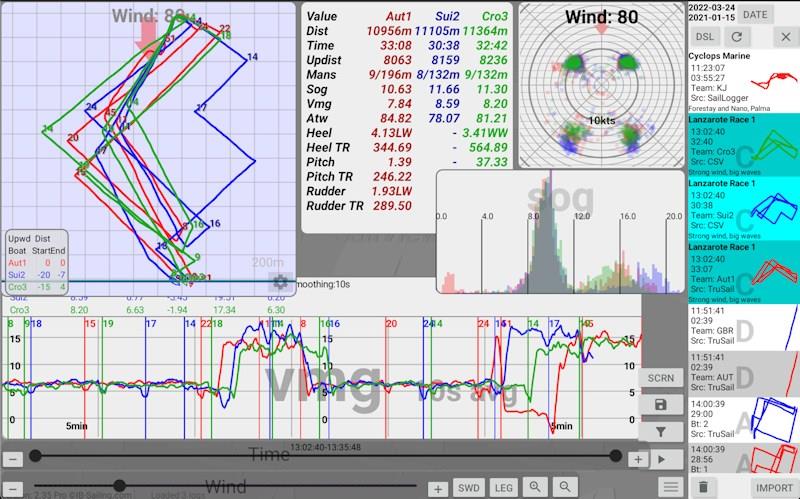Click Sui2 in the Upwd Dist legend
The height and width of the screenshot is (499, 800).
coord(17,275)
